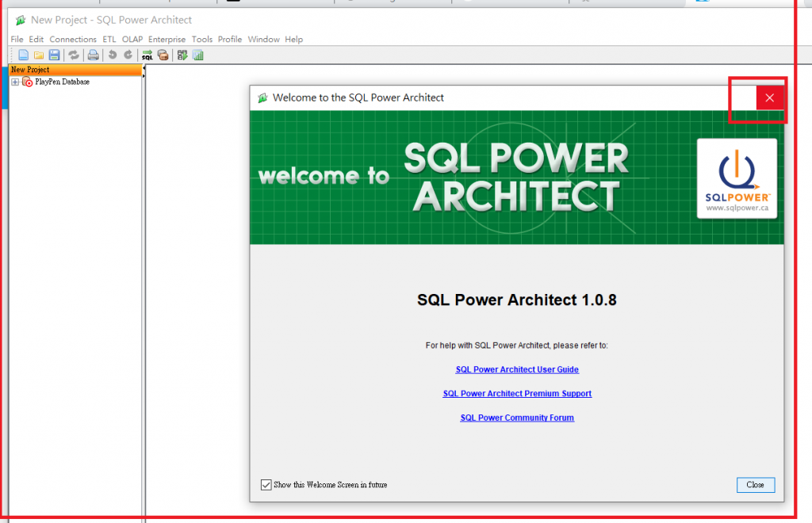Open SQL Power Architect Premium Support link
Screen dimensions: 812x523
(x=517, y=394)
